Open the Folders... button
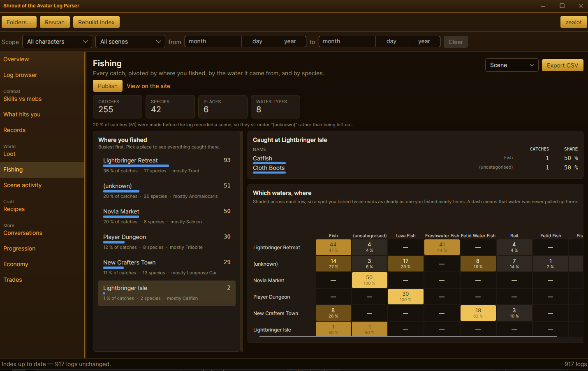Image resolution: width=588 pixels, height=371 pixels. 19,22
